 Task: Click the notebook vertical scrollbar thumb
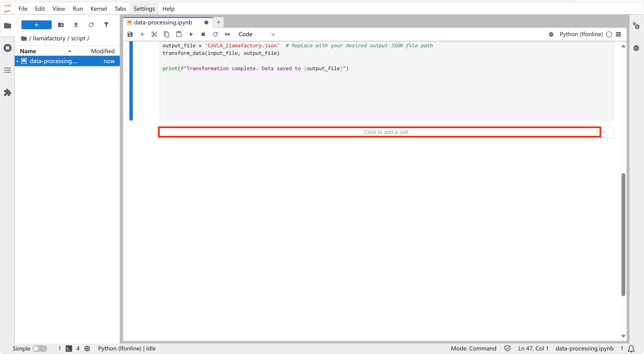click(623, 234)
